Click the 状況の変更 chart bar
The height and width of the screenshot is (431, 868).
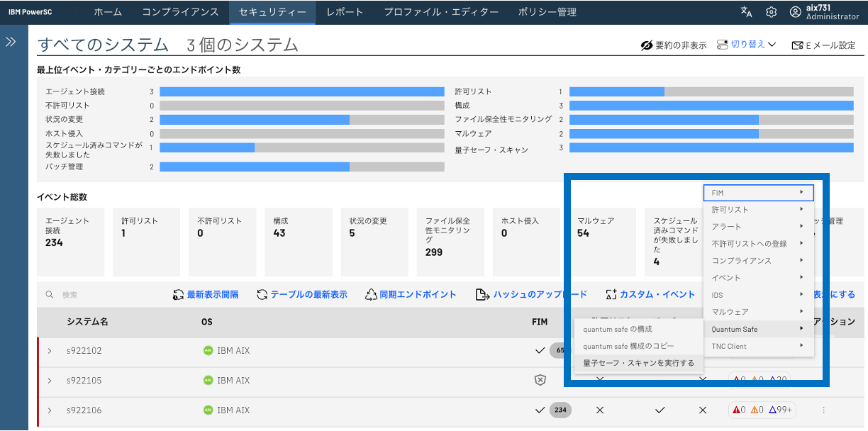click(x=302, y=120)
